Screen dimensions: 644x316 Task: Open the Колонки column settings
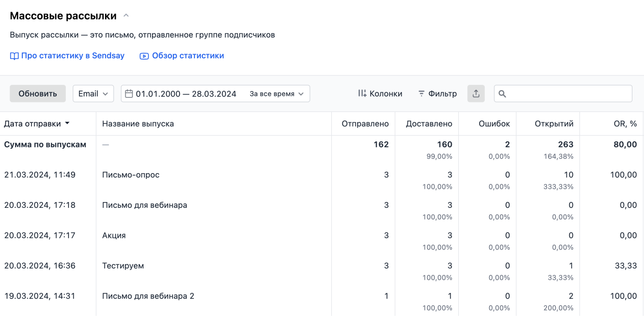380,94
